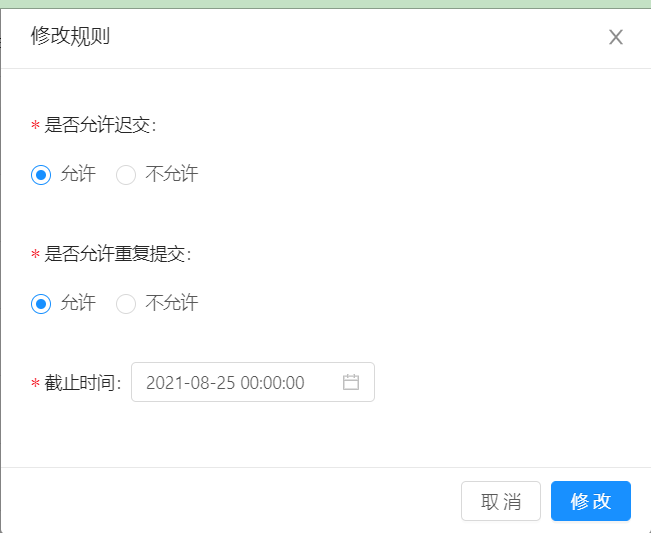Cancel changes with the 取消 button
The image size is (651, 533).
pos(501,501)
